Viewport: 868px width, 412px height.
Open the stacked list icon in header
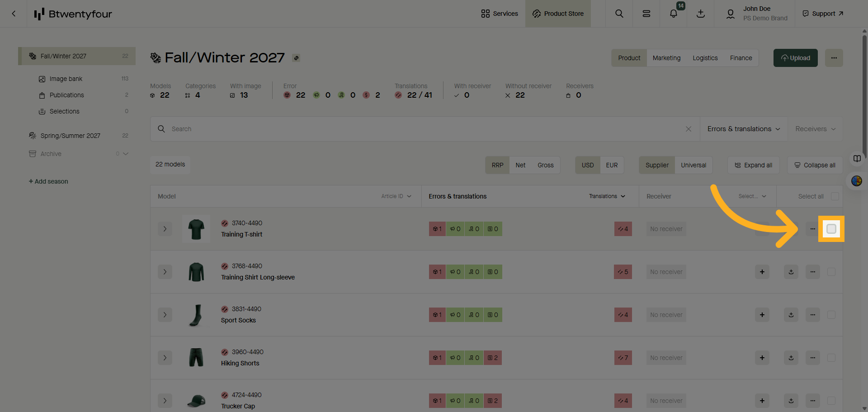(646, 14)
